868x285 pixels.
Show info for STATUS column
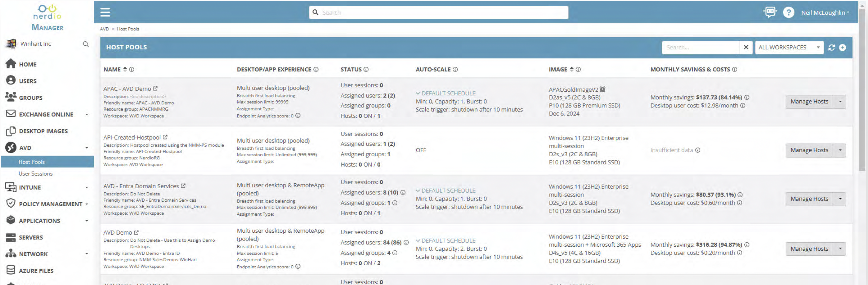coord(366,69)
